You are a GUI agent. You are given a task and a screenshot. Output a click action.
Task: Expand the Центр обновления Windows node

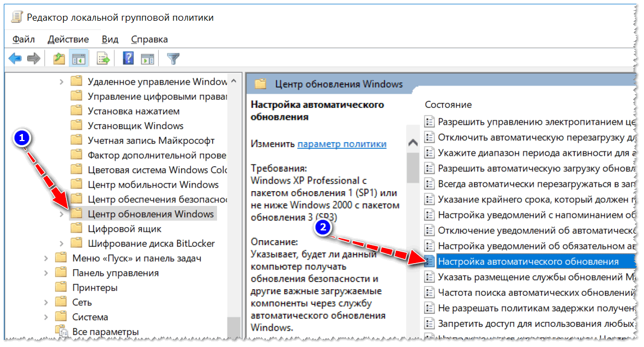61,214
